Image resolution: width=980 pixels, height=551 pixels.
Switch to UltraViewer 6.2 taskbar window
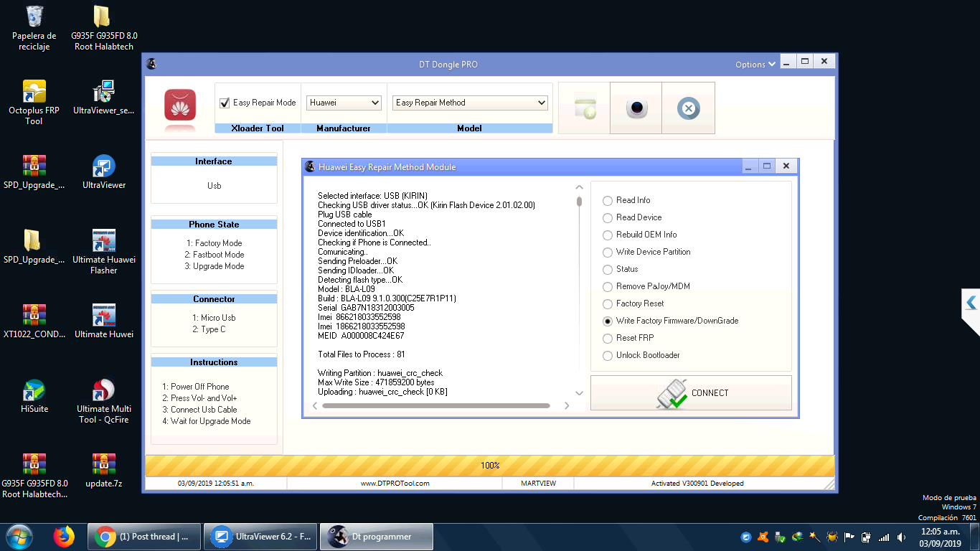click(260, 537)
